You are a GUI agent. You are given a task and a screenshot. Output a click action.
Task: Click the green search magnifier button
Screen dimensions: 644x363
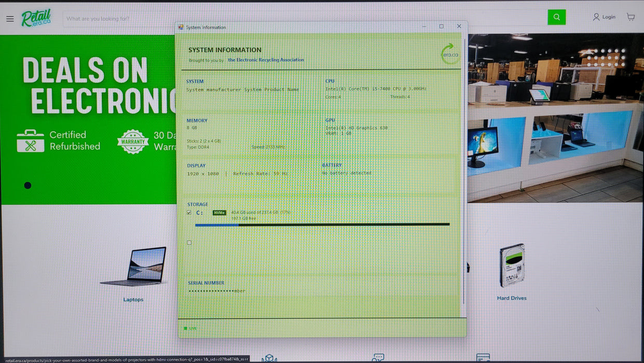[556, 17]
